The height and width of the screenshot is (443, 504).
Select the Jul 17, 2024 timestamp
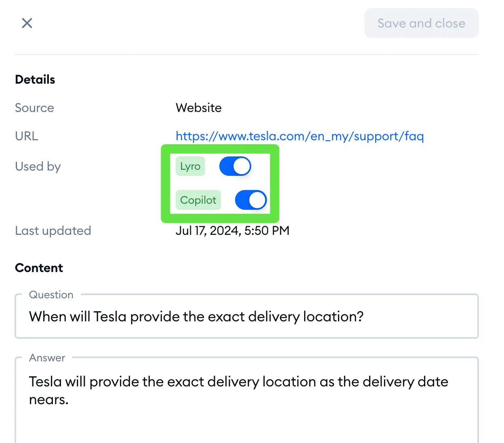click(x=233, y=231)
